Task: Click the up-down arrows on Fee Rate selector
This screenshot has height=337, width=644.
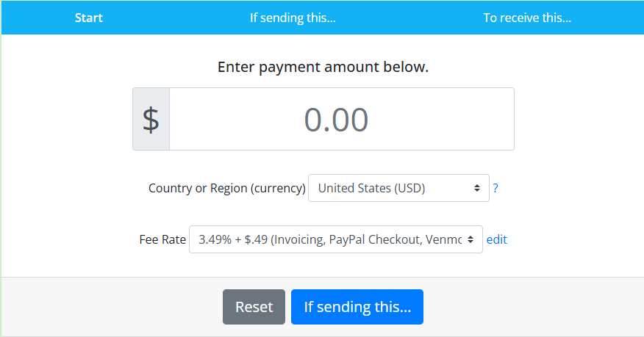Action: click(471, 239)
